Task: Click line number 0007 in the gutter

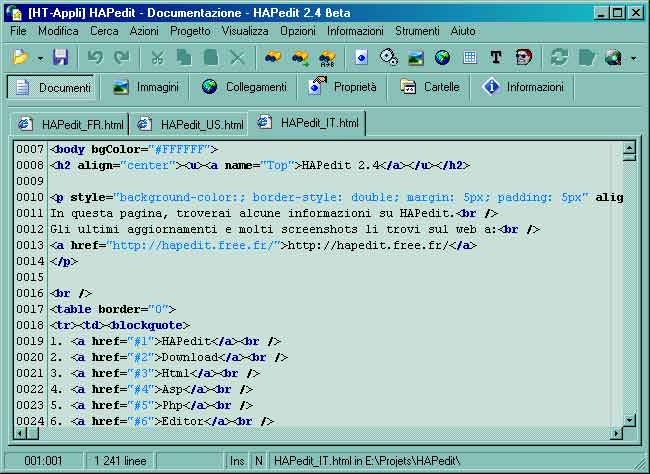Action: coord(30,149)
